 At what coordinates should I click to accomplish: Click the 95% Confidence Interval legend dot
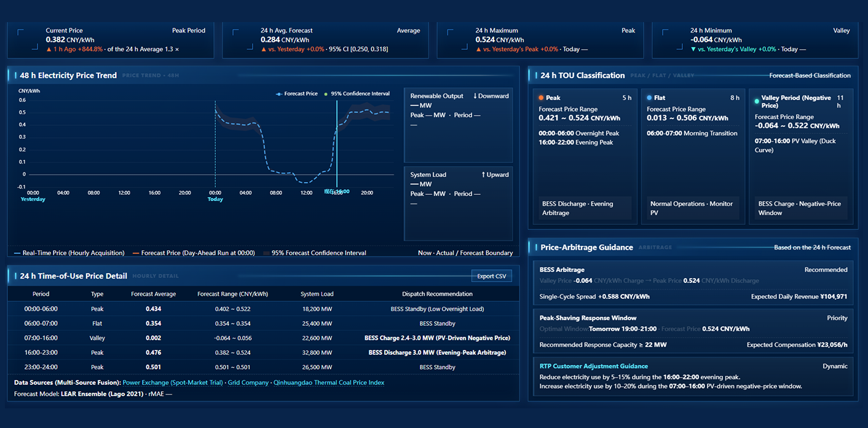pyautogui.click(x=326, y=94)
